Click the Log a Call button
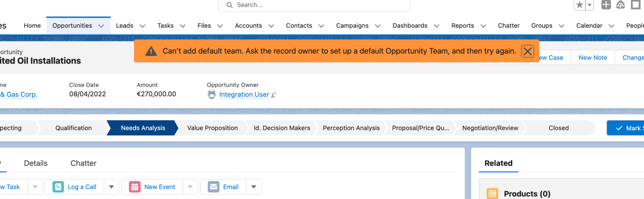Image resolution: width=644 pixels, height=199 pixels. point(74,187)
